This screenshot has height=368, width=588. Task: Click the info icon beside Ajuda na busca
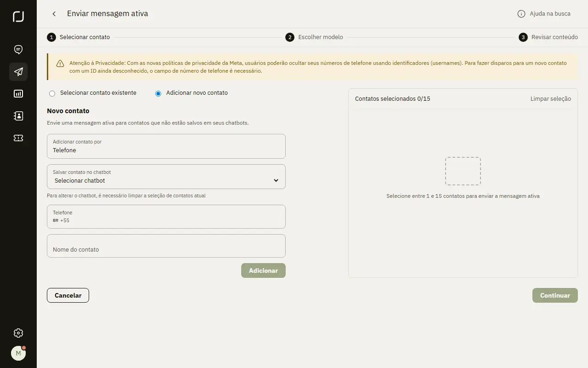[x=521, y=14]
